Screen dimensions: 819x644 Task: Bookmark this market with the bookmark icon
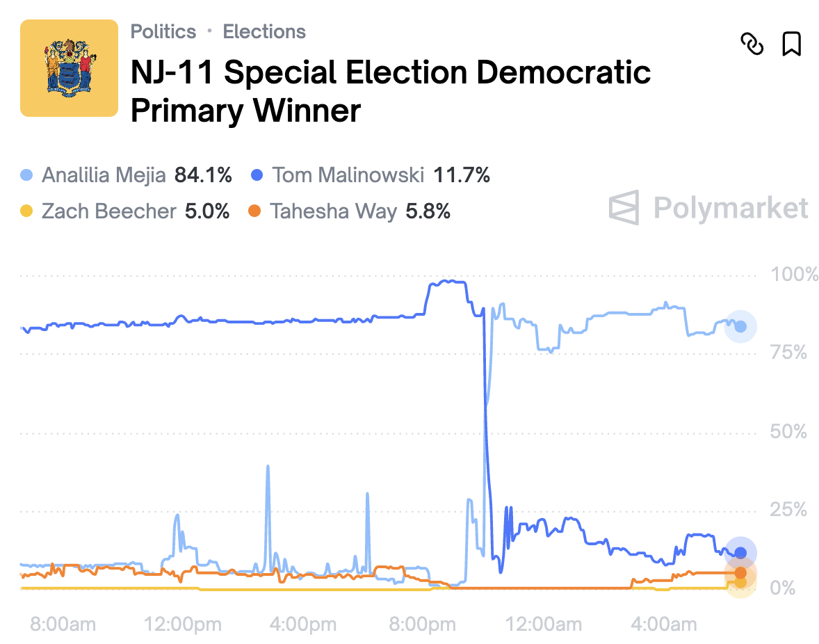coord(791,45)
